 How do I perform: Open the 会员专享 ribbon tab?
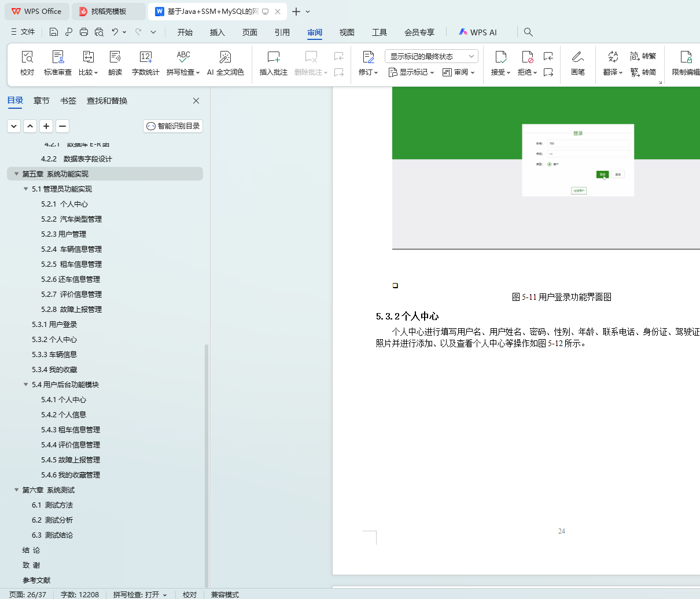click(419, 32)
